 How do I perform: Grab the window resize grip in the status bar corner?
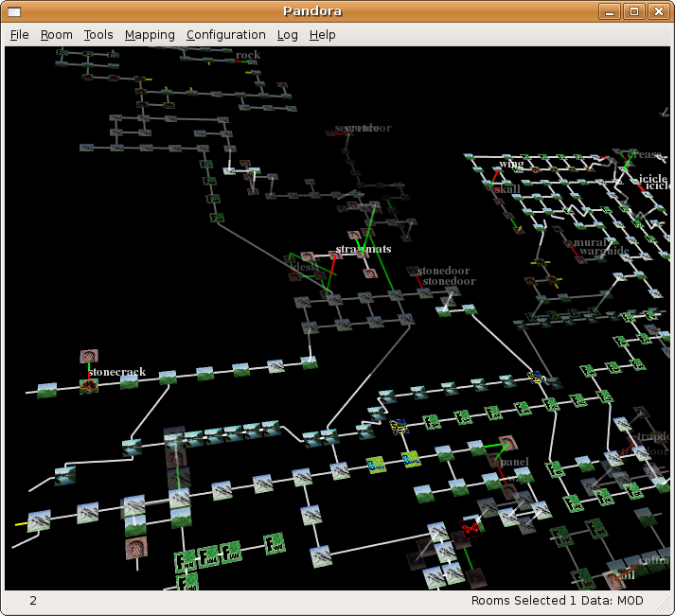click(664, 606)
